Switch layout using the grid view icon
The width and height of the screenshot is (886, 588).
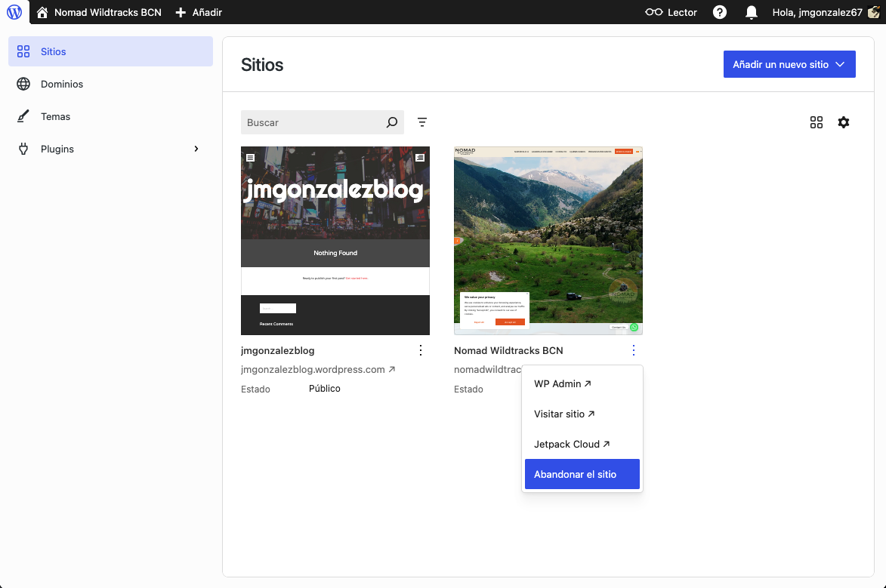816,122
